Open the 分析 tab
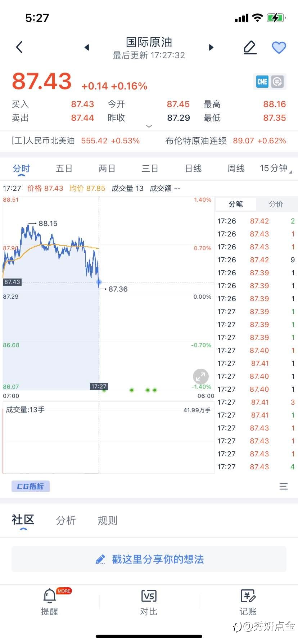This screenshot has height=644, width=298. [x=66, y=520]
